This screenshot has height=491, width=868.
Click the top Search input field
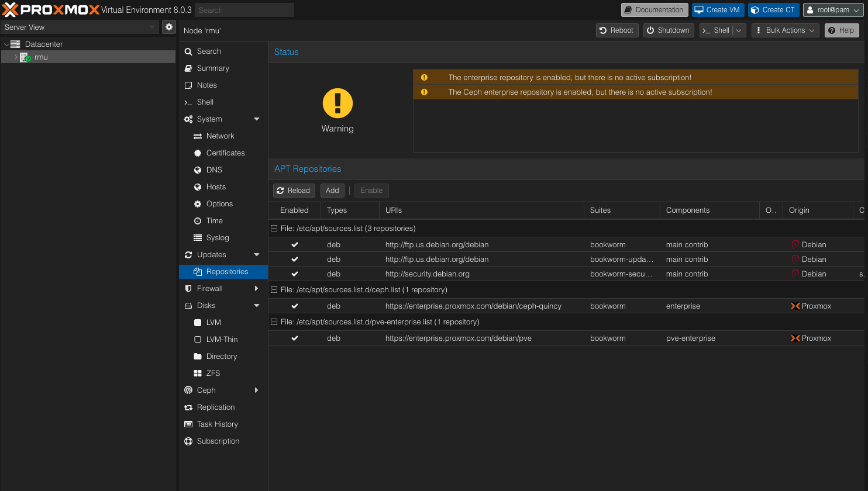[245, 10]
